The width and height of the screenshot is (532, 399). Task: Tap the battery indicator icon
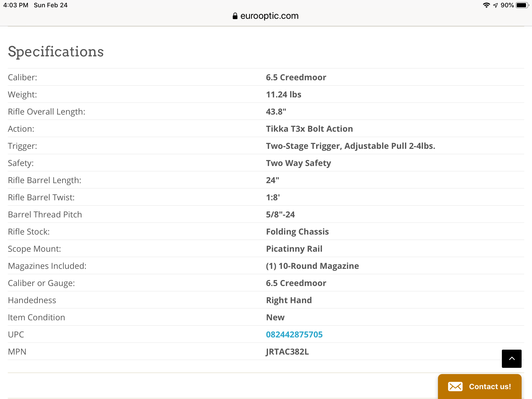click(522, 5)
